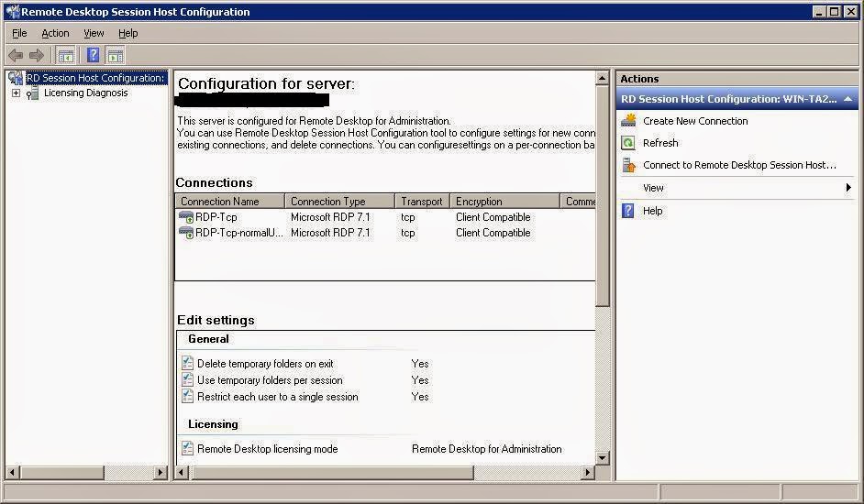Click center pane horizontal scrollbar right arrow

(x=589, y=472)
